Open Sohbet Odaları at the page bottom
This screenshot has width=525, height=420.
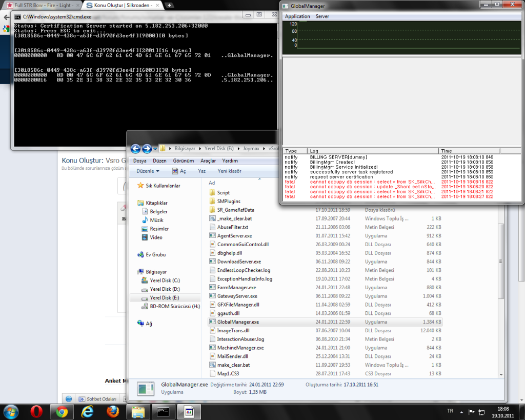click(x=97, y=399)
